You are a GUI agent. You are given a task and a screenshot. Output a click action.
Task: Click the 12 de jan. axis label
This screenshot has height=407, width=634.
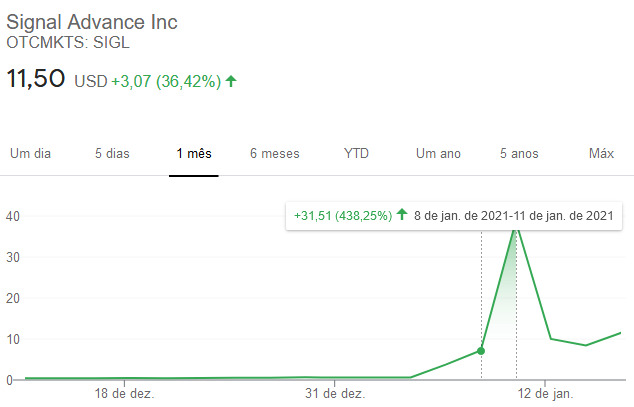coord(545,393)
